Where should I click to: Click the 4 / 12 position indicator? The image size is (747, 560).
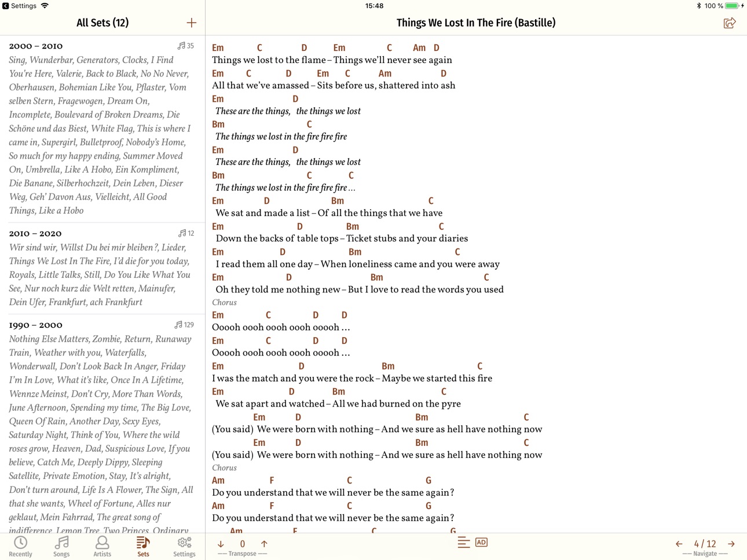(705, 544)
